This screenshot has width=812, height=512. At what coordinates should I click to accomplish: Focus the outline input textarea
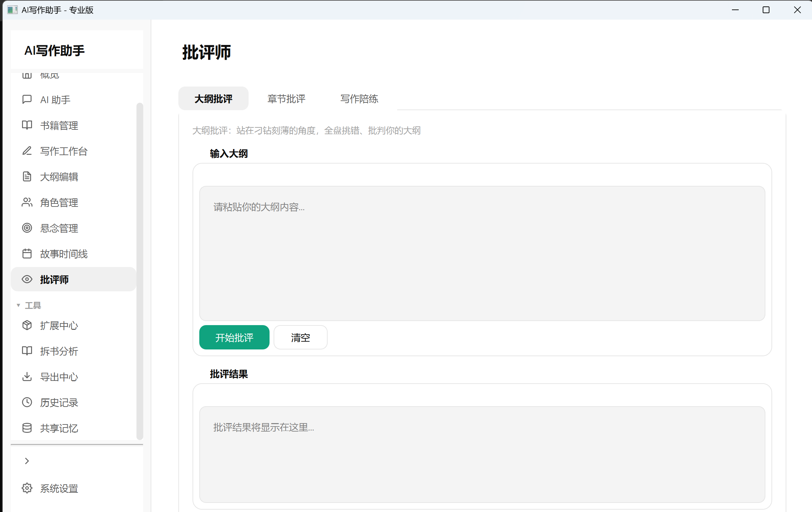point(482,253)
